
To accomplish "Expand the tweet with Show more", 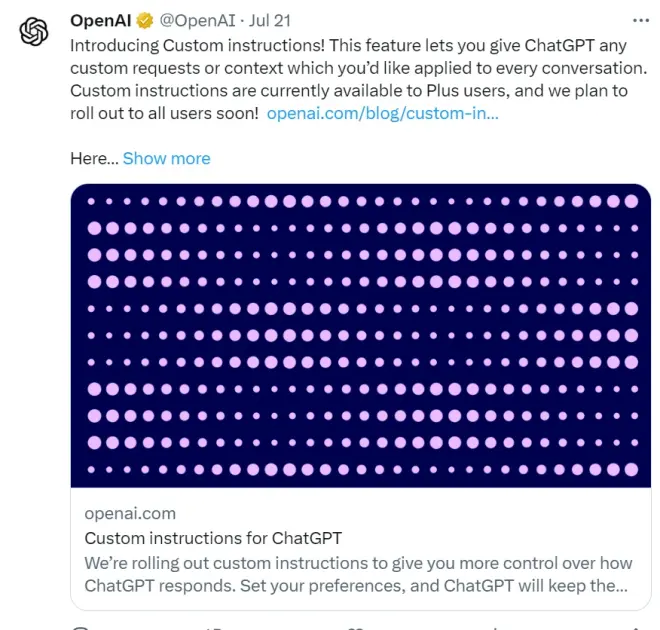I will coord(166,158).
